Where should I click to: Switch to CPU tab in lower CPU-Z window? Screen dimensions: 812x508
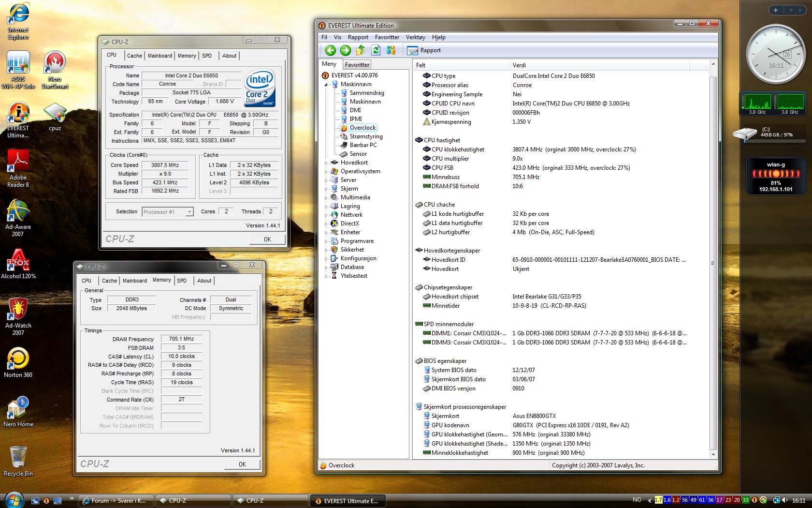pos(87,281)
